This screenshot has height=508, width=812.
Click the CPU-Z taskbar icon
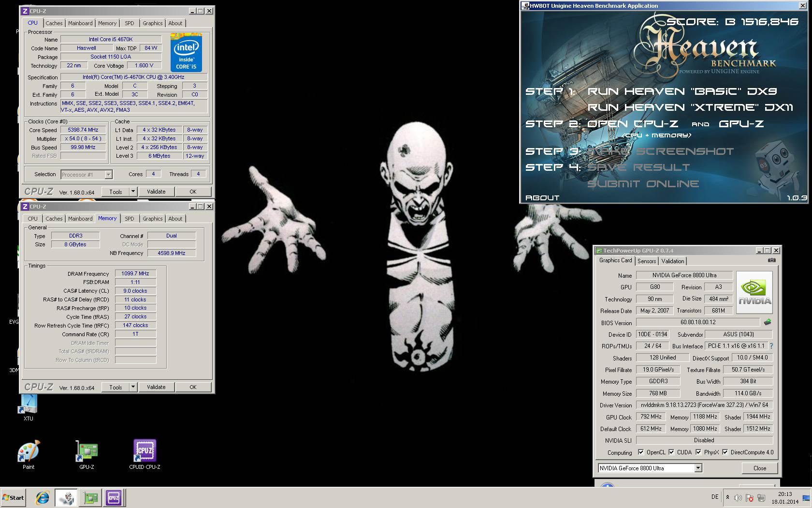(x=114, y=497)
